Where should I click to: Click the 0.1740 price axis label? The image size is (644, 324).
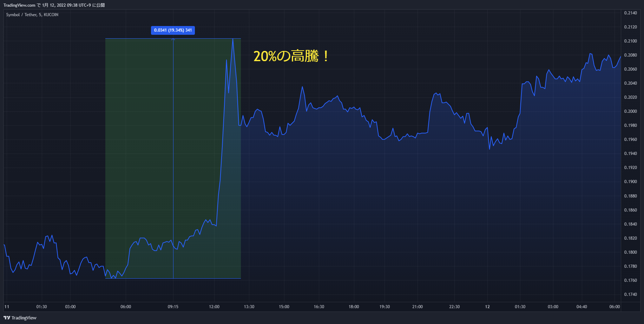coord(630,294)
